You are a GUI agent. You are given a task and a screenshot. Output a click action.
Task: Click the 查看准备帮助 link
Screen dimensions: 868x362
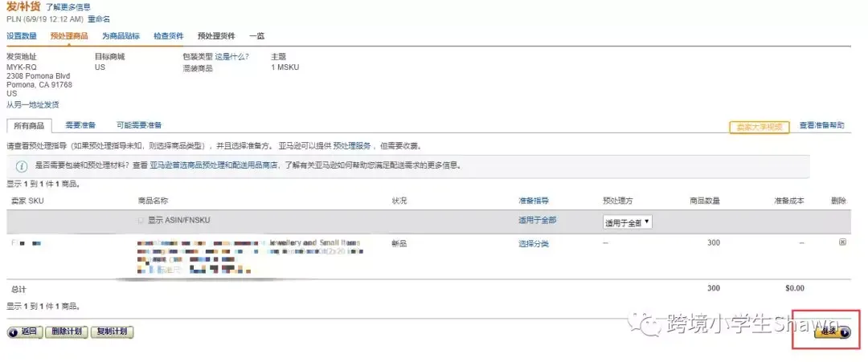coord(821,126)
